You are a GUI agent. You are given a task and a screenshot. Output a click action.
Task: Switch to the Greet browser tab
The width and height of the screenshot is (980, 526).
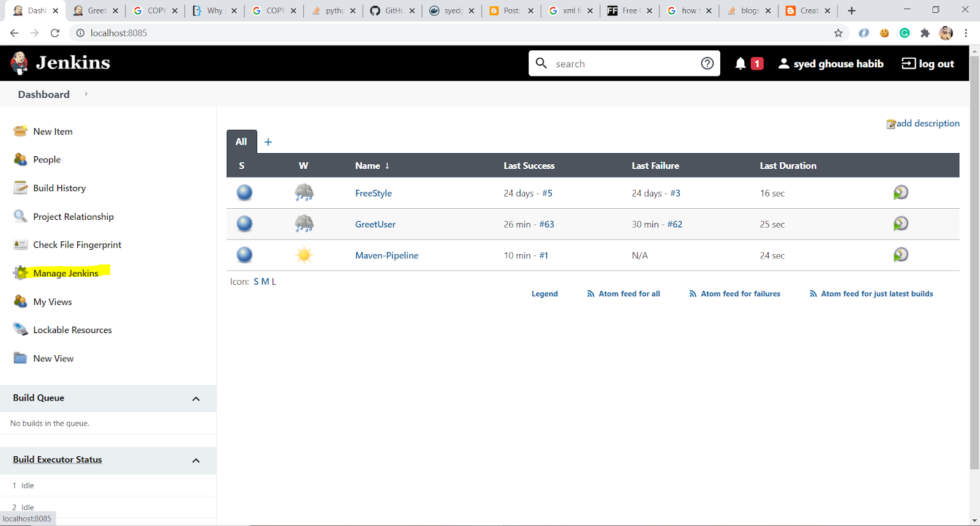(x=95, y=10)
